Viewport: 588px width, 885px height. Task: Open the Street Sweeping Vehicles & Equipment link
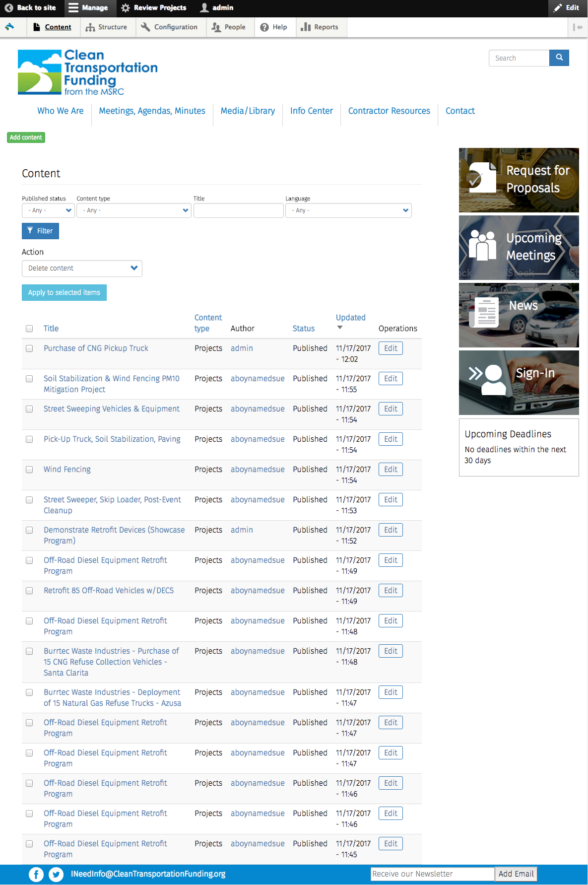click(x=112, y=409)
